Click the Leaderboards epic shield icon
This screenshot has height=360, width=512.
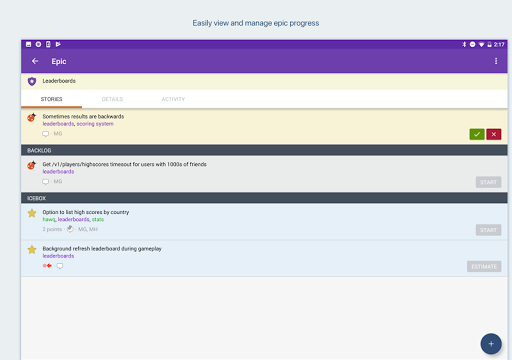[x=32, y=81]
